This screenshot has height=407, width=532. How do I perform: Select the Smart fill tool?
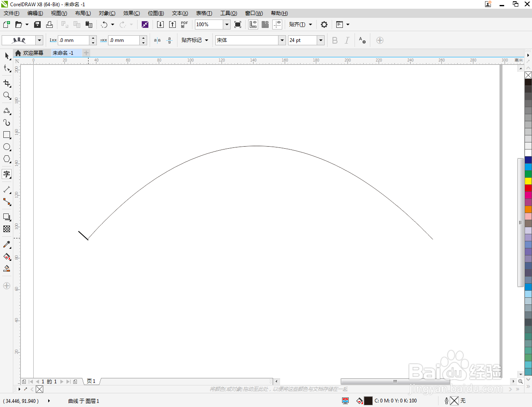click(x=7, y=269)
